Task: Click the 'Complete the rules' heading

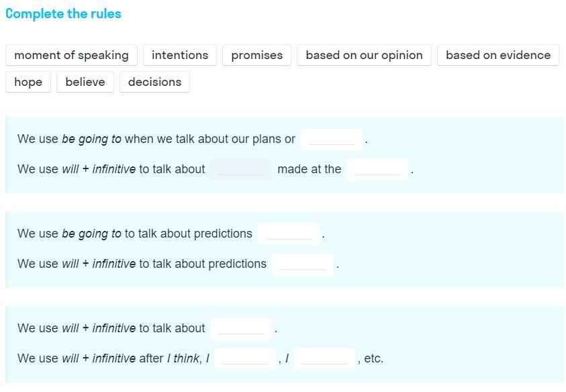Action: click(x=63, y=13)
